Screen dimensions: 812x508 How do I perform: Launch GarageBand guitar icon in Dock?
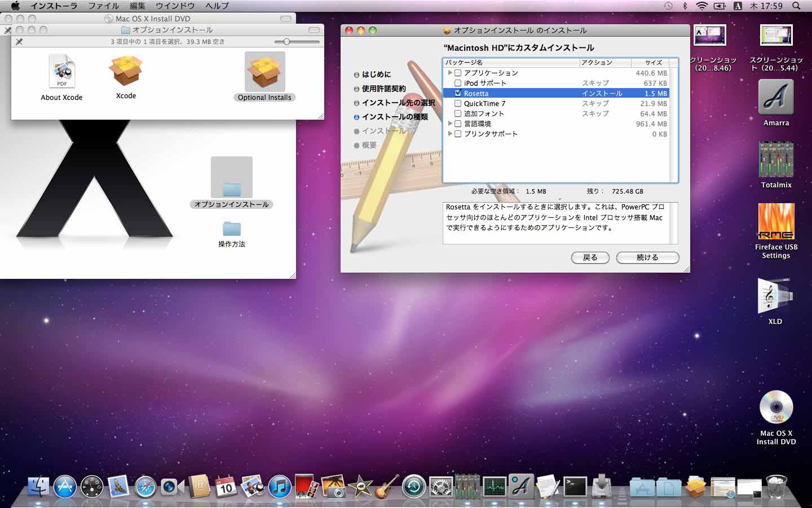[x=387, y=486]
